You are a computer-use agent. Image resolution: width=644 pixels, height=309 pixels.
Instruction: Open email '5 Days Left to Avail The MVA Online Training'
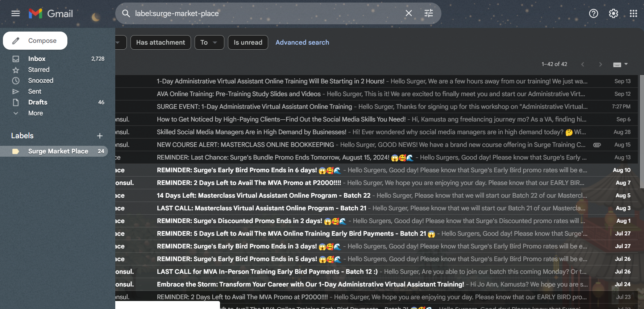click(x=377, y=234)
